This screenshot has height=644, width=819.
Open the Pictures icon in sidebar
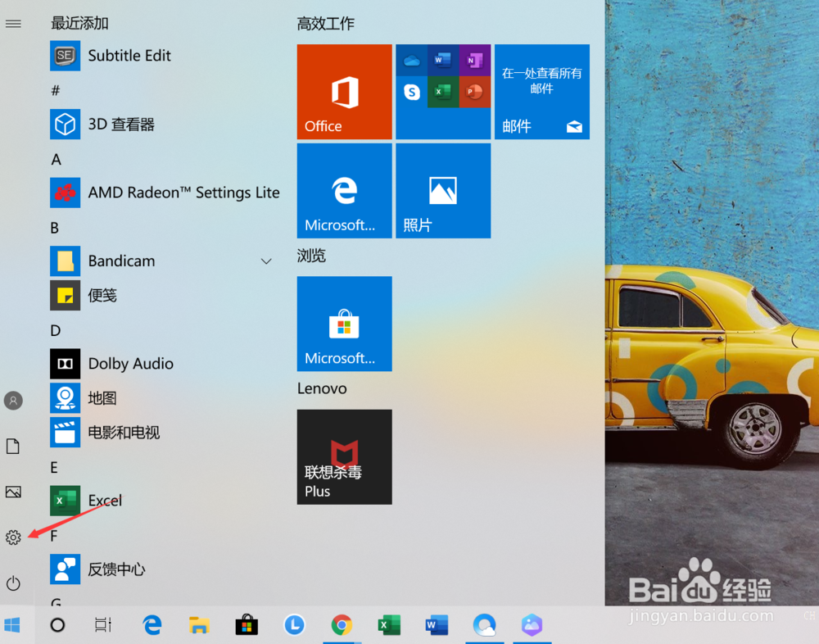pos(12,492)
